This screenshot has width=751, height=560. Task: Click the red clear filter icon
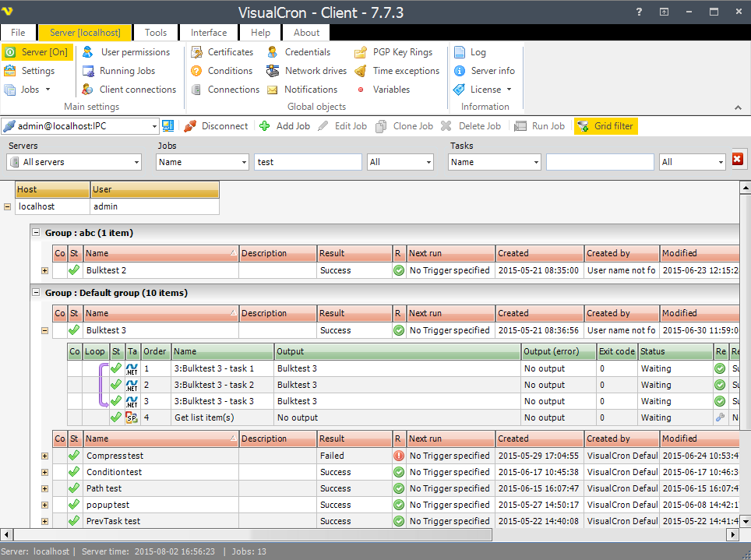(737, 160)
